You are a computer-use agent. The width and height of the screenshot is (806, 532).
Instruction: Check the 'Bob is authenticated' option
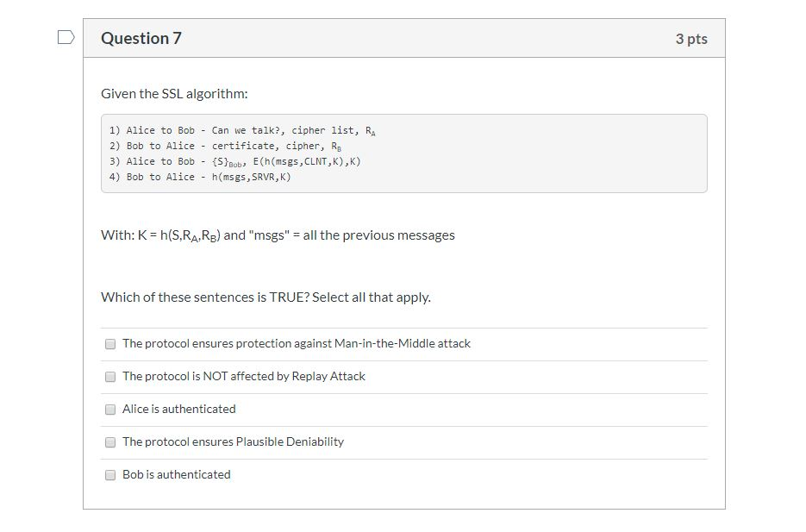point(110,474)
